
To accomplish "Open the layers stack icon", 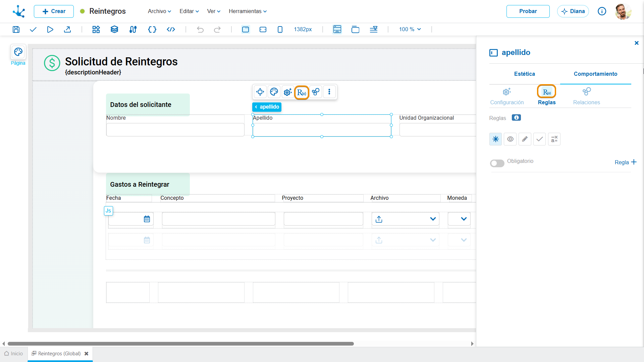I will pos(114,29).
